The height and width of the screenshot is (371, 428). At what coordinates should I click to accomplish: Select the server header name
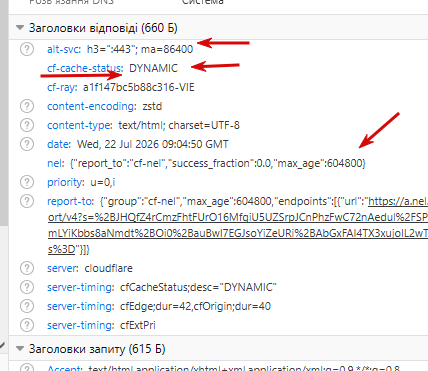(x=63, y=268)
